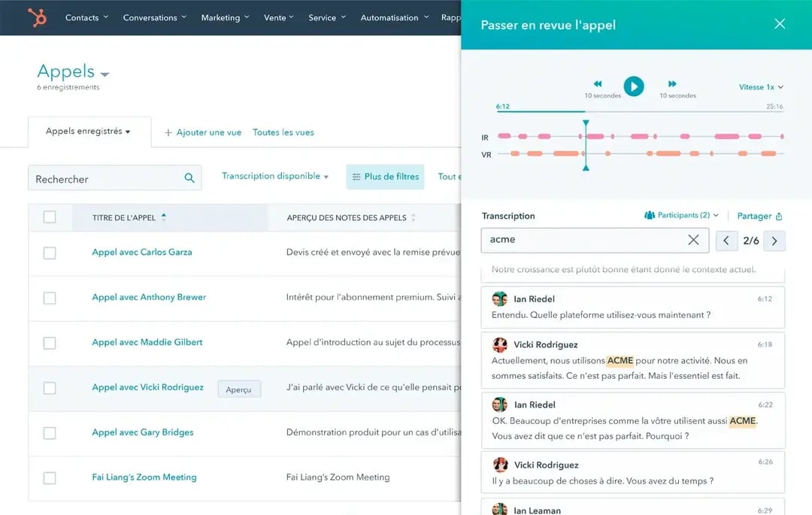Tick checkbox for Gary Bridges call
The height and width of the screenshot is (515, 812).
pos(50,433)
